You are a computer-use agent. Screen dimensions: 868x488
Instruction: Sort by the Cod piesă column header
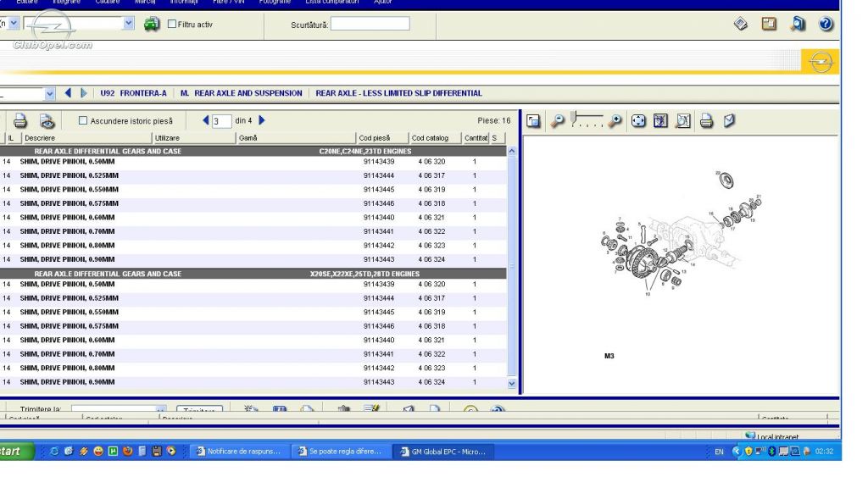pos(382,138)
